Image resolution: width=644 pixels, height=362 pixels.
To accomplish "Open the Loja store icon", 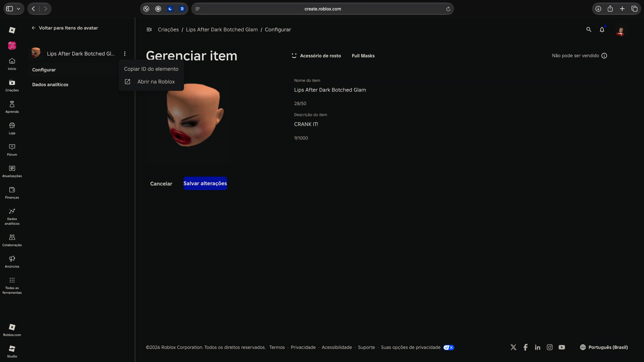I will (12, 128).
